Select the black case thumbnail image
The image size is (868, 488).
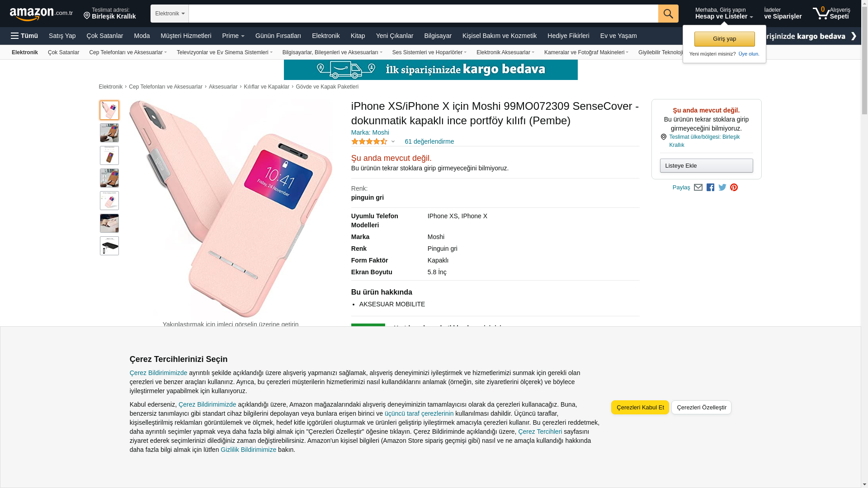click(x=109, y=246)
